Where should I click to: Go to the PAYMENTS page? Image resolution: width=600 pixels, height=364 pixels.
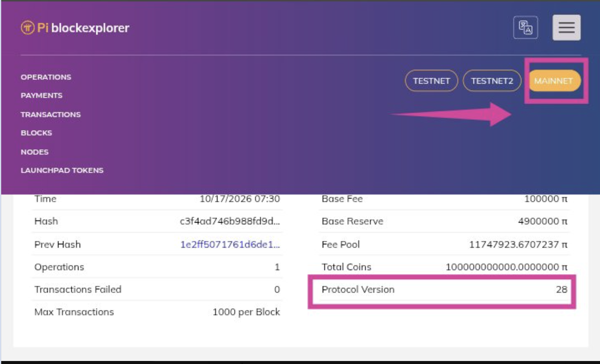click(x=41, y=96)
